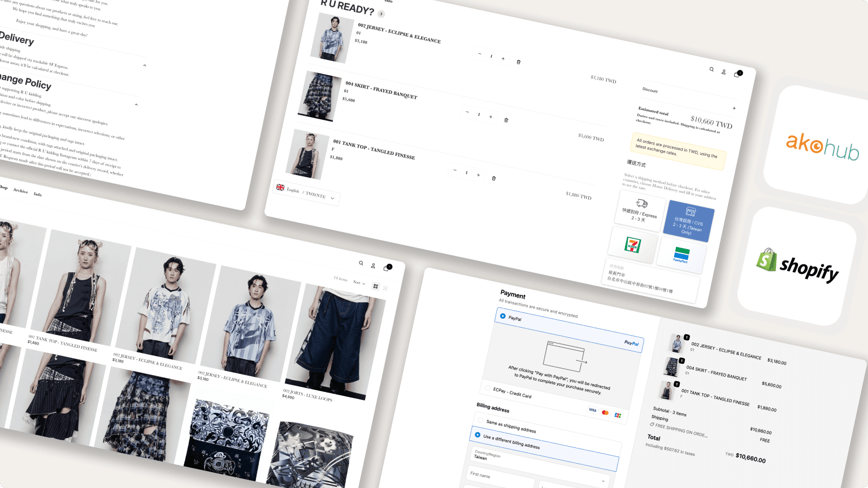This screenshot has height=488, width=868.
Task: Click the '$10,660 TWD' estimated total
Action: (x=711, y=121)
